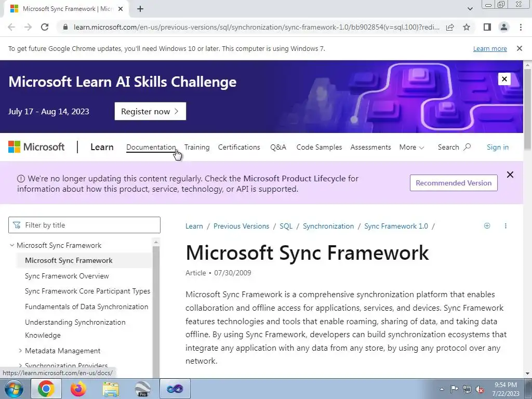Click the Previous Versions breadcrumb
The height and width of the screenshot is (399, 532).
tap(241, 227)
